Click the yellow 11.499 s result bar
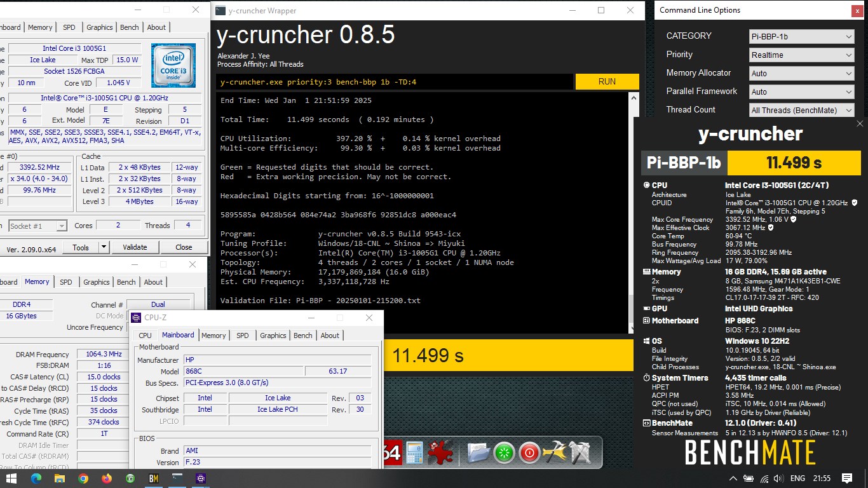The height and width of the screenshot is (488, 868). [509, 356]
